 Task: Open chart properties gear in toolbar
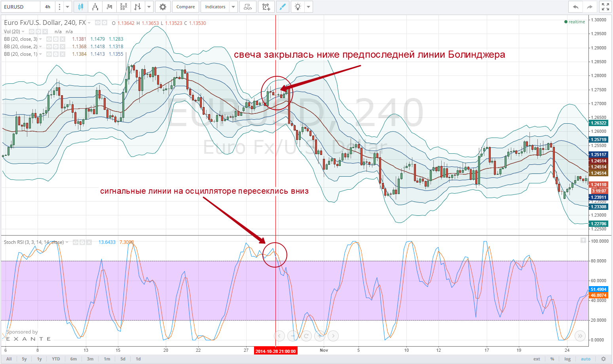(163, 7)
